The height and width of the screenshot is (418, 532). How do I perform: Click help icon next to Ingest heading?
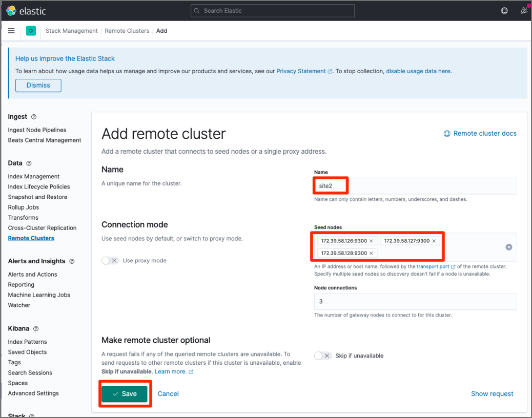34,117
